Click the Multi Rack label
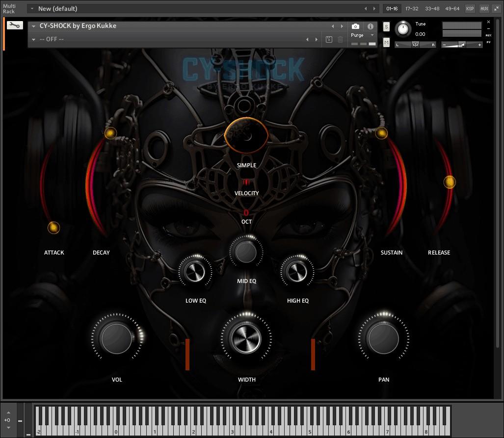This screenshot has height=438, width=504. [9, 8]
